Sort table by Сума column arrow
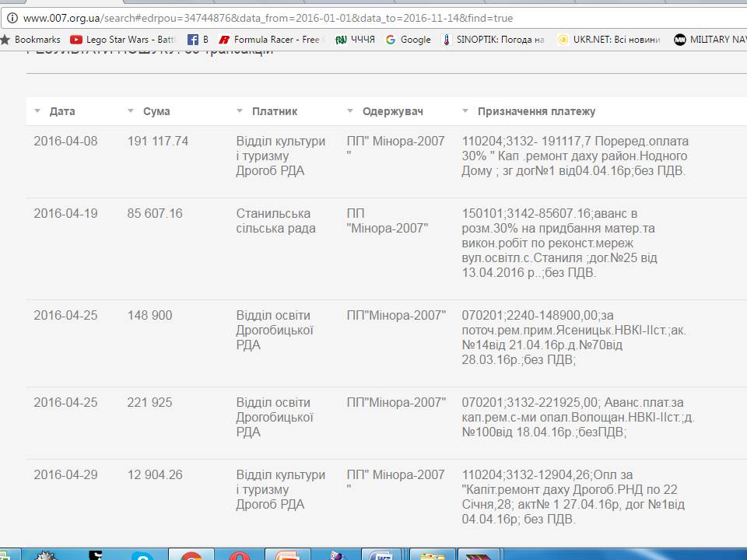This screenshot has height=560, width=747. coord(131,111)
